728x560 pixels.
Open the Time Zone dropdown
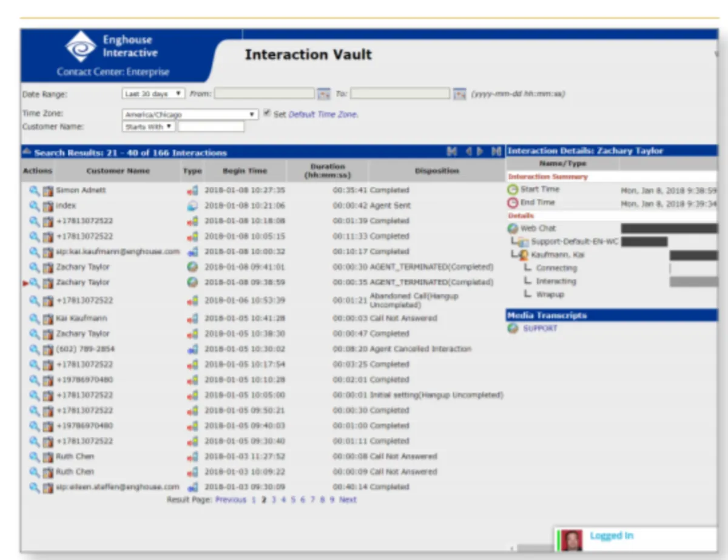point(190,114)
